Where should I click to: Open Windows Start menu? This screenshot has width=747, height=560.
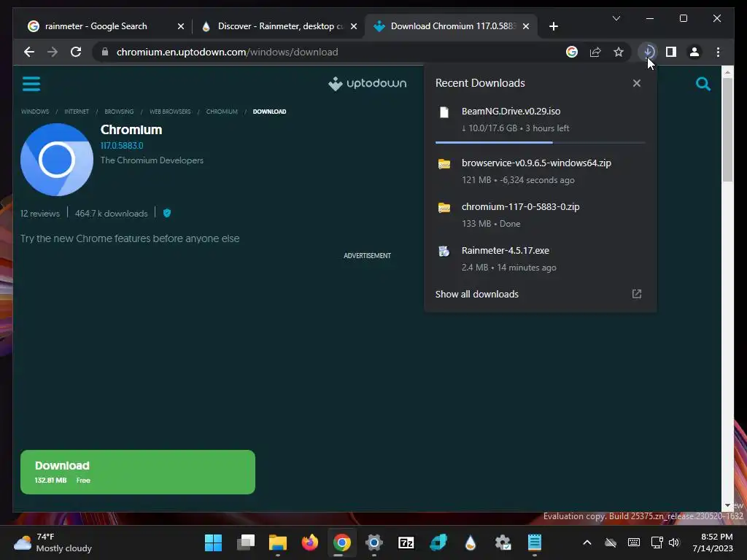pyautogui.click(x=213, y=542)
